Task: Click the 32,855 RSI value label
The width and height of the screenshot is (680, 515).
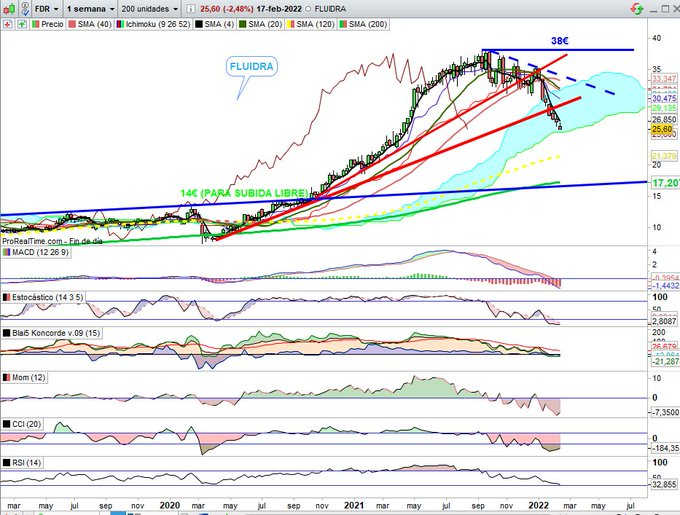Action: (x=664, y=484)
